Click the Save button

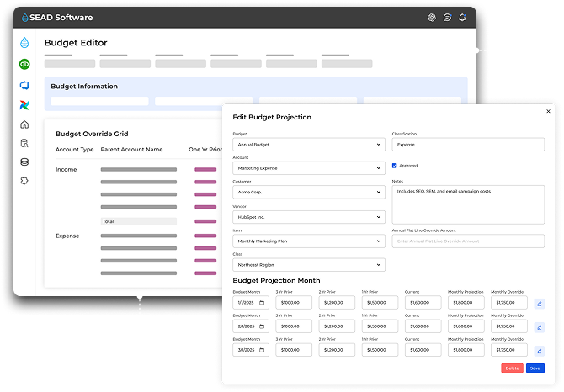[535, 368]
